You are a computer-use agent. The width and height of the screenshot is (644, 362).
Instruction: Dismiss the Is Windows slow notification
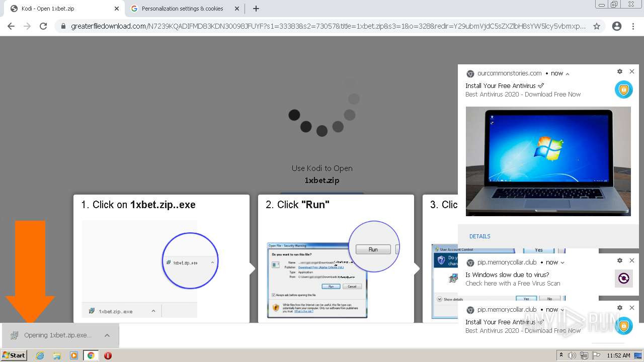tap(632, 260)
